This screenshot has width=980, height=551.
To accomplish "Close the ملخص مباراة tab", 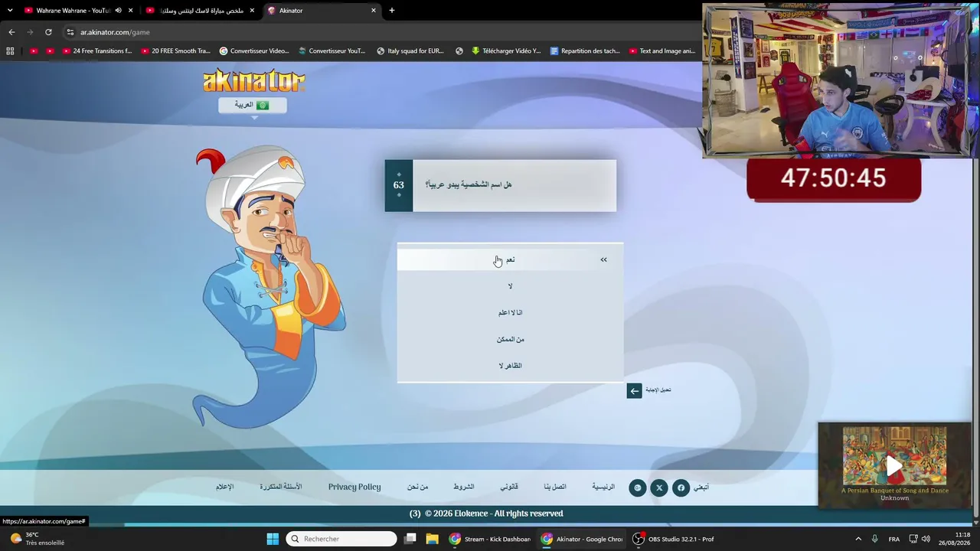I will [252, 11].
